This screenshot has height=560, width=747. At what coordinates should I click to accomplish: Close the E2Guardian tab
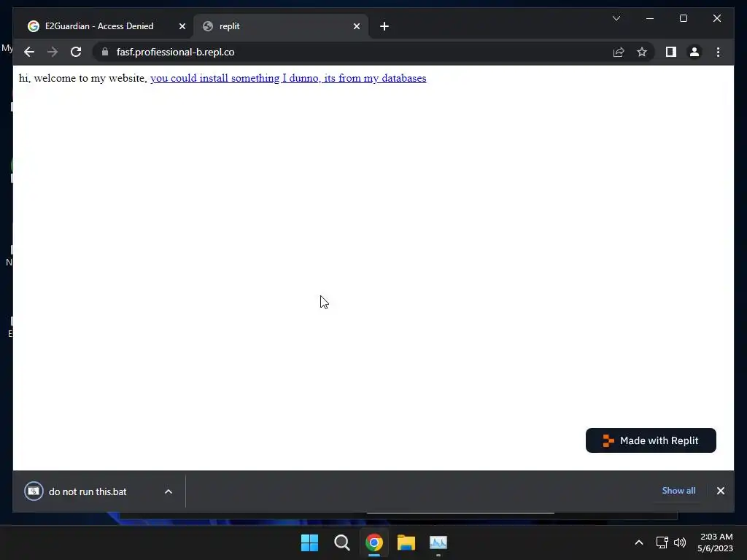[x=182, y=26]
